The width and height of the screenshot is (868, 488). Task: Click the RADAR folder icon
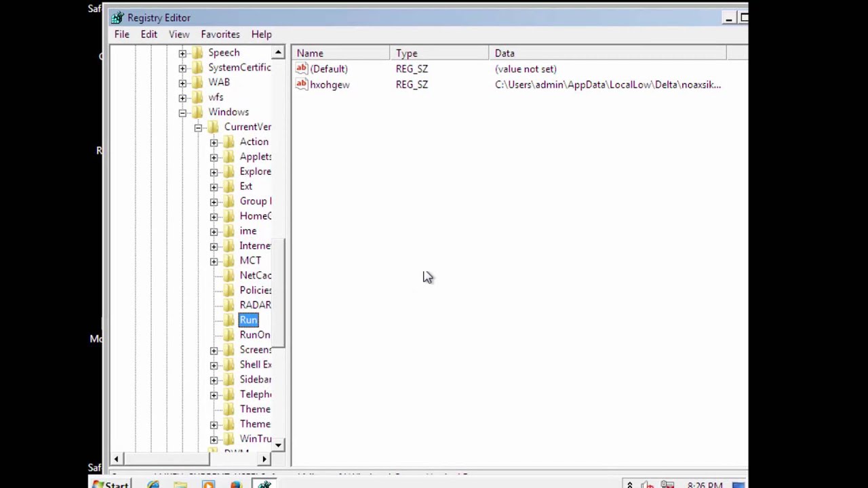[x=229, y=305]
